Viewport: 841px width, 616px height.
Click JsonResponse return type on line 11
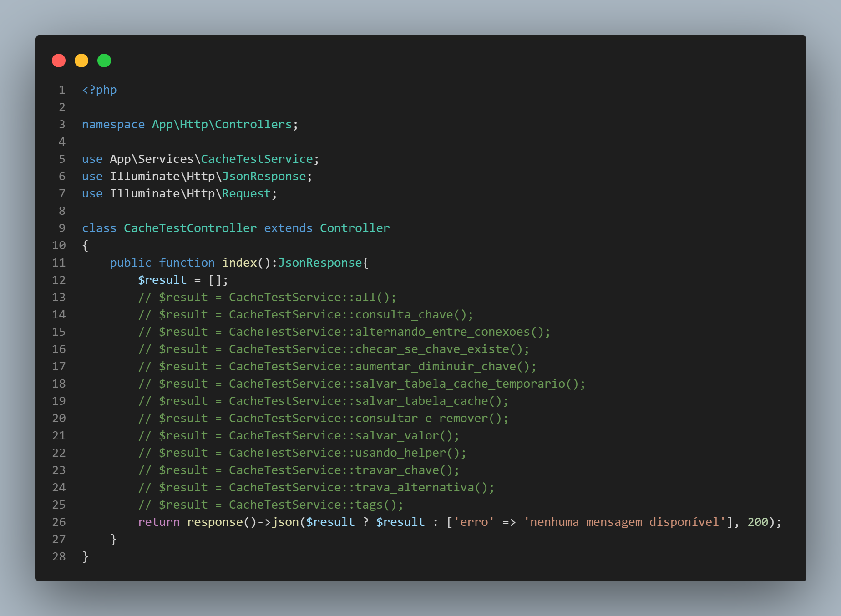(320, 263)
